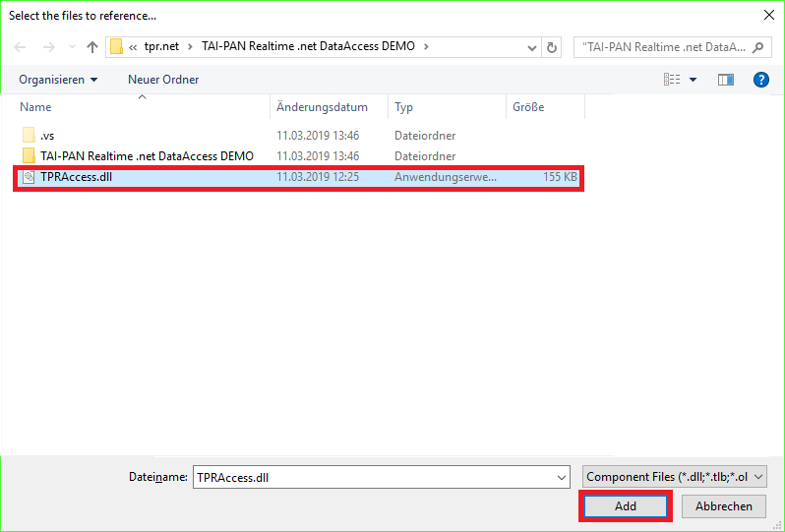Open the help icon

click(x=761, y=80)
